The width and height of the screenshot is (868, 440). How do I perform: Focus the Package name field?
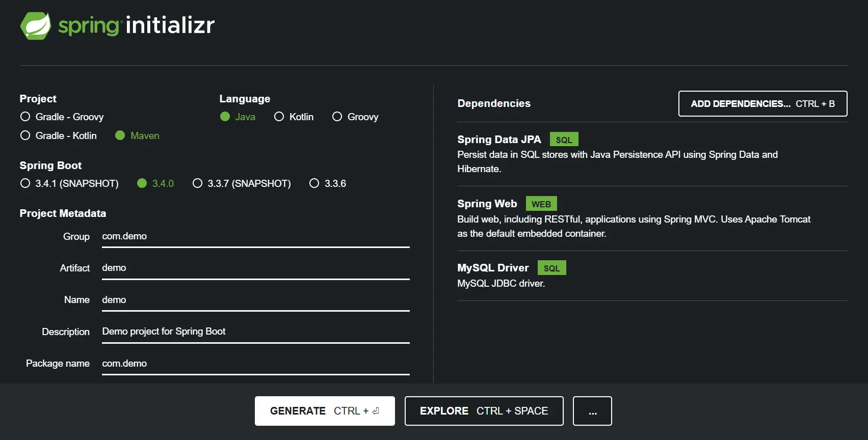tap(256, 364)
